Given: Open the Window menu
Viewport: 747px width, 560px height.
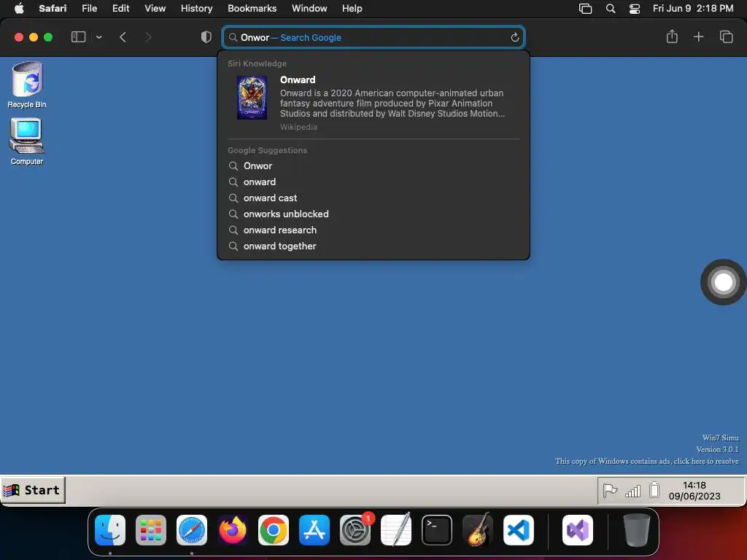Looking at the screenshot, I should pyautogui.click(x=309, y=8).
